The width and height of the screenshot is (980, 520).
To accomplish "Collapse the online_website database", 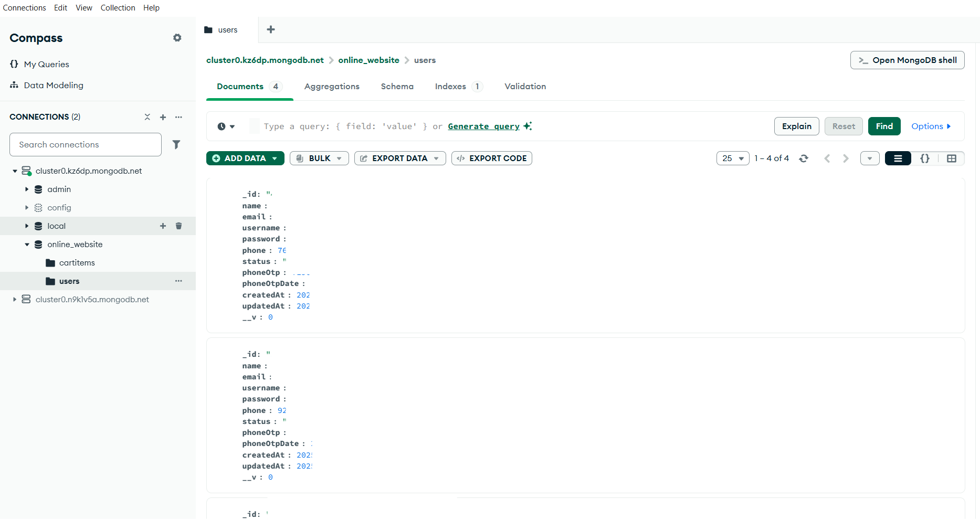I will tap(27, 244).
